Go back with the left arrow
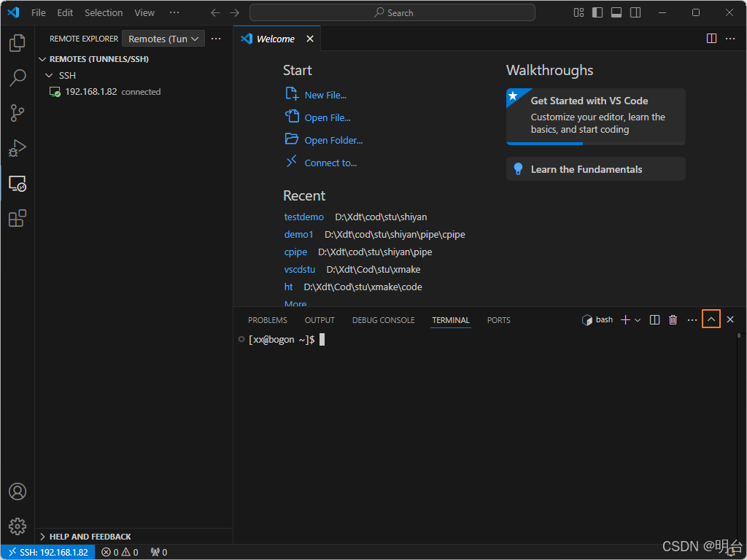747x560 pixels. click(x=215, y=13)
